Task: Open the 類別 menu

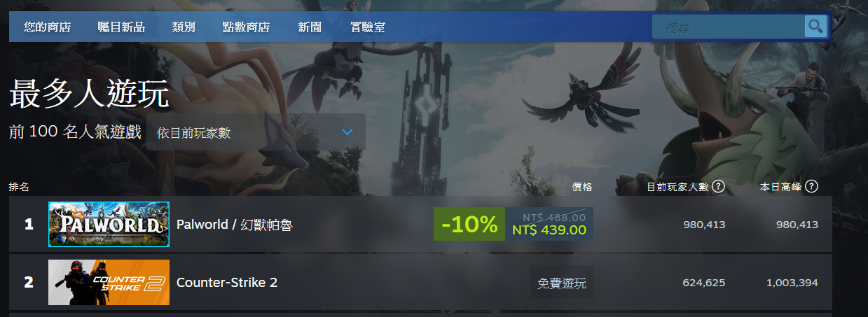Action: tap(184, 27)
